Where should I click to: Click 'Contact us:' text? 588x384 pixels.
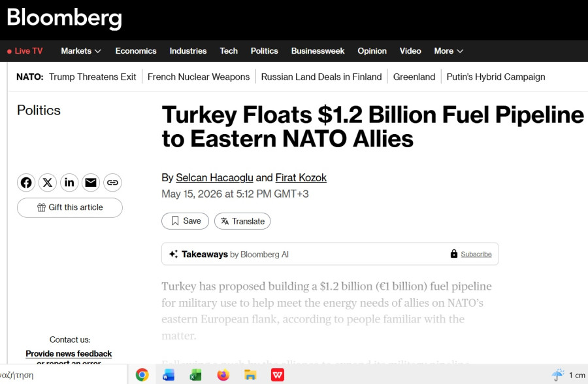(x=70, y=340)
